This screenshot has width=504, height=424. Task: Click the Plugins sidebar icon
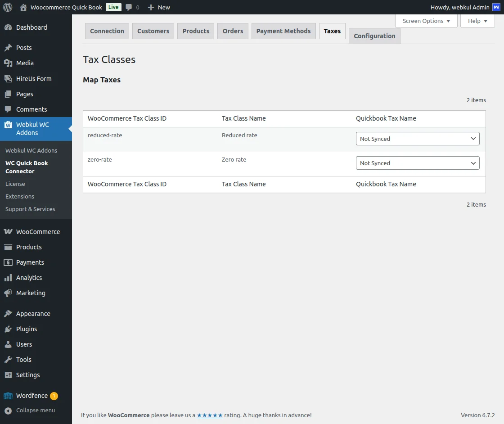click(x=9, y=329)
